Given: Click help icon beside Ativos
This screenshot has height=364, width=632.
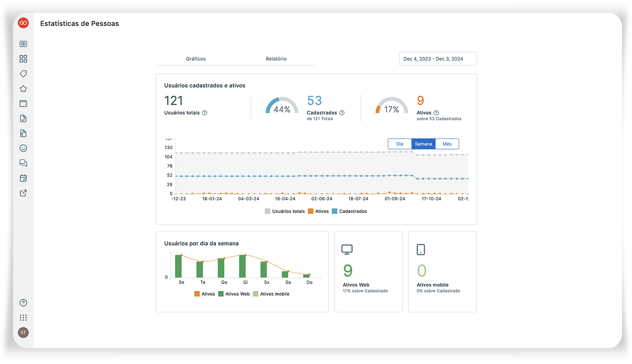Looking at the screenshot, I should [x=436, y=113].
